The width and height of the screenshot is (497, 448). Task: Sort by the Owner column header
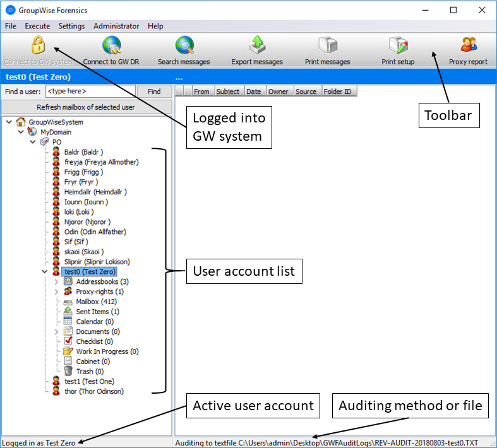278,91
